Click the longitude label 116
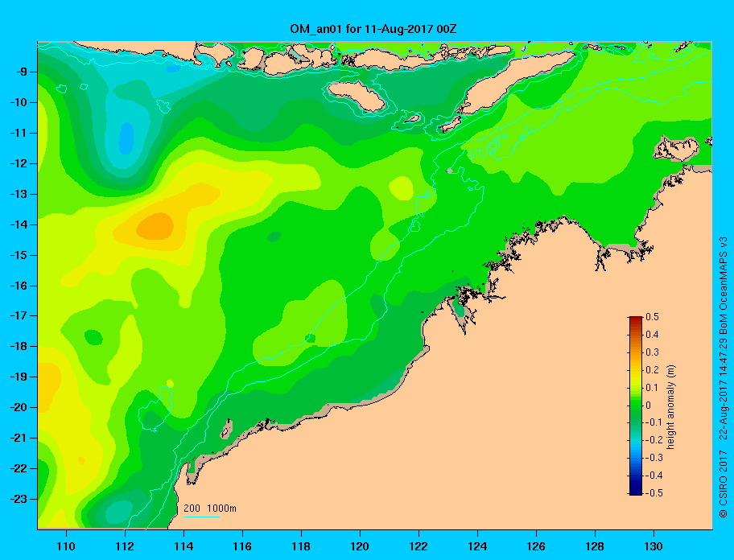 (x=242, y=546)
